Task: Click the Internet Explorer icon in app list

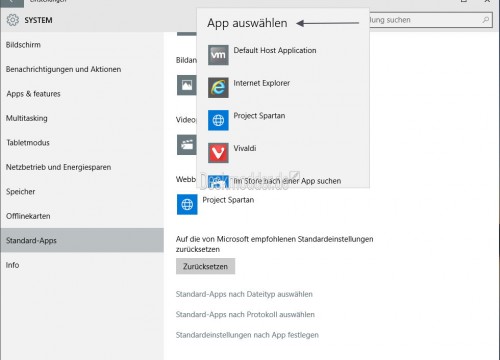Action: pyautogui.click(x=218, y=88)
